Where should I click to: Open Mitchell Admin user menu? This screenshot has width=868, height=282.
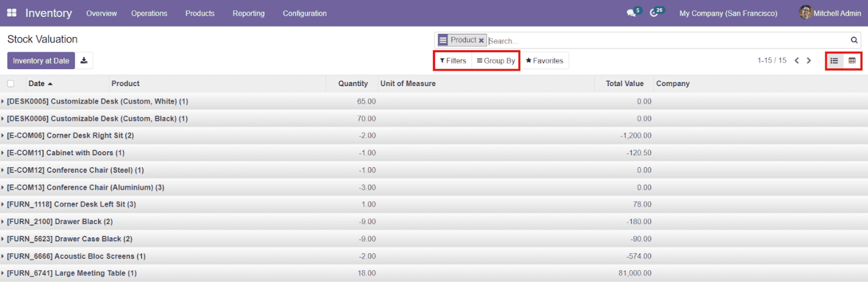pos(830,13)
